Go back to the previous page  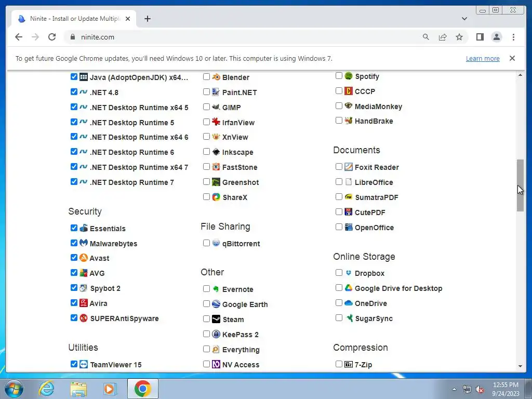(19, 37)
